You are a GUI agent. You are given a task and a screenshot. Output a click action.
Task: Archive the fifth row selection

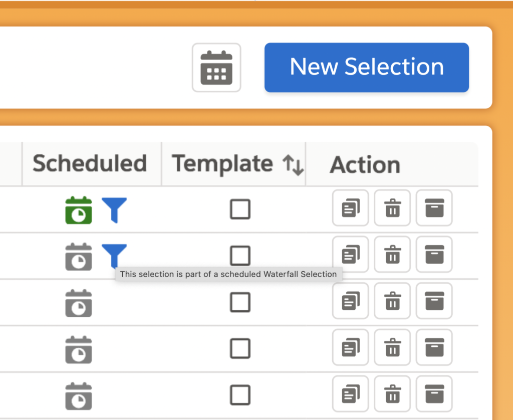434,394
